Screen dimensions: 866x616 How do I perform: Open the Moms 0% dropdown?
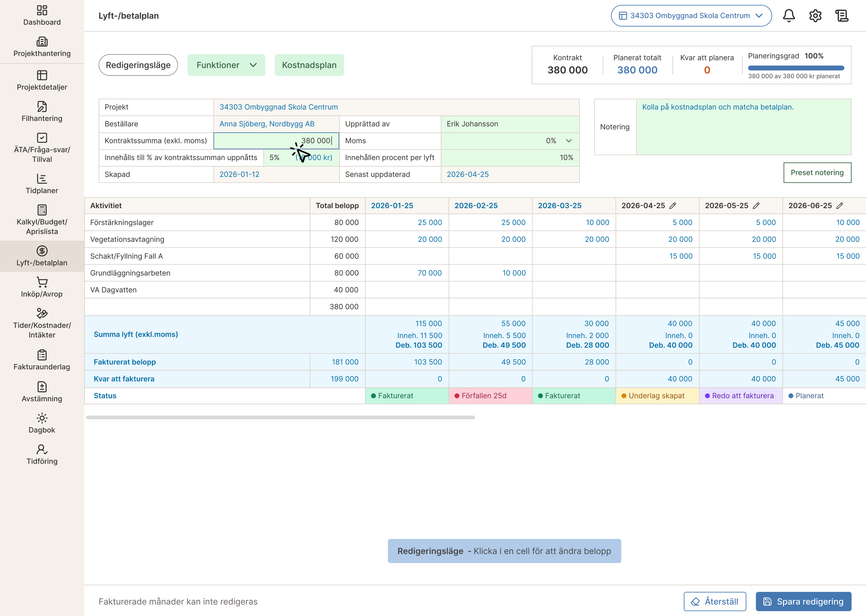(x=510, y=141)
